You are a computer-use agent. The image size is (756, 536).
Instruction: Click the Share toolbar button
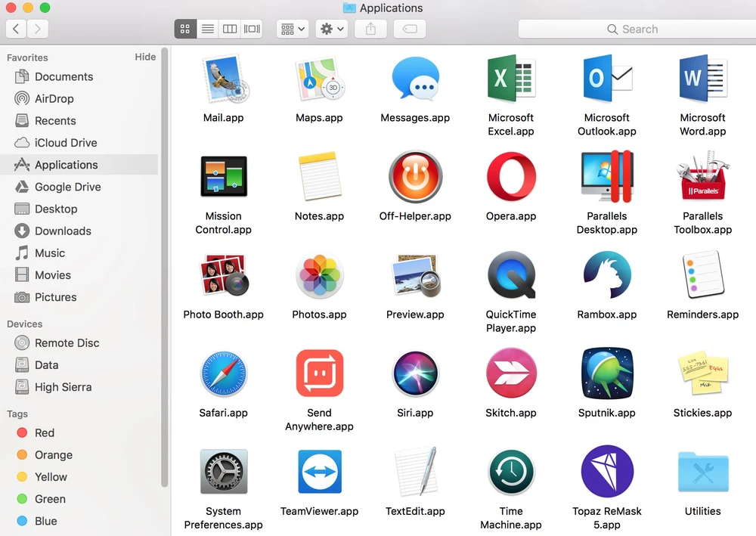coord(370,29)
